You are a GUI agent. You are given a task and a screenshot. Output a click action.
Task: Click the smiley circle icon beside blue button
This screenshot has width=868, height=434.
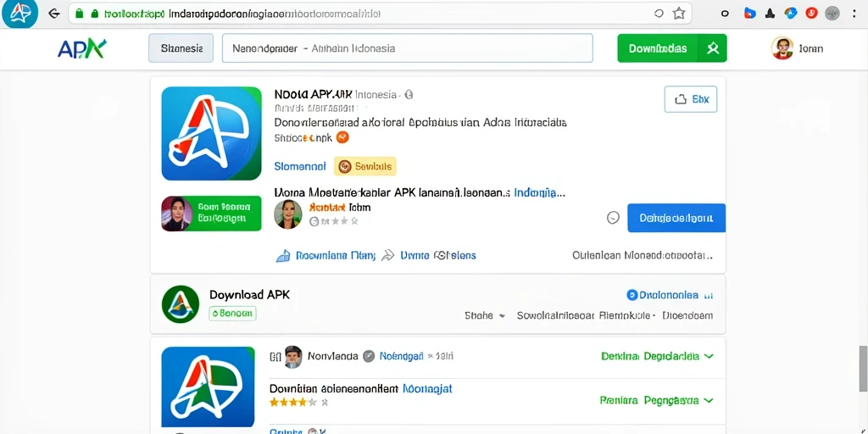coord(613,218)
